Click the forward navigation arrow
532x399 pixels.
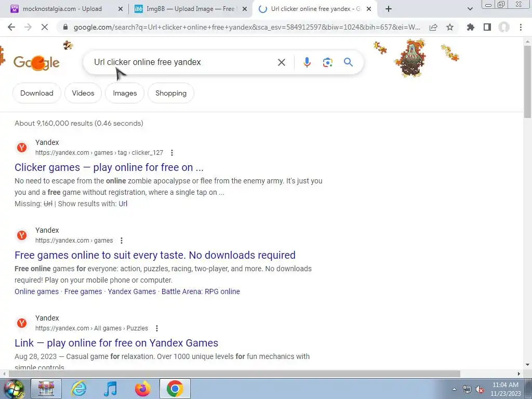pos(28,27)
